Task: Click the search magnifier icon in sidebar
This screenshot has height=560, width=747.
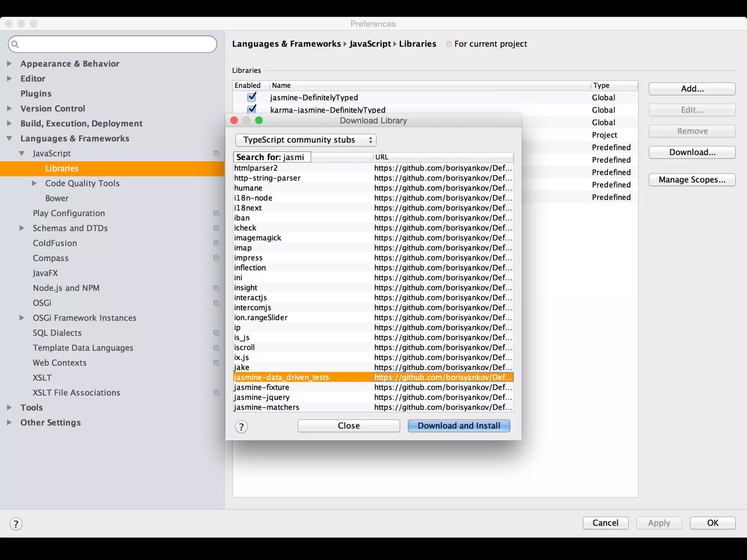Action: point(15,44)
